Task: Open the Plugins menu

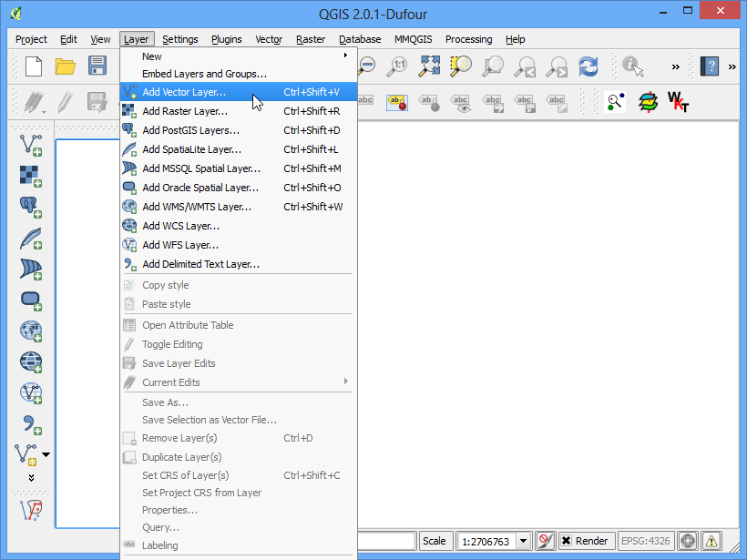Action: 227,39
